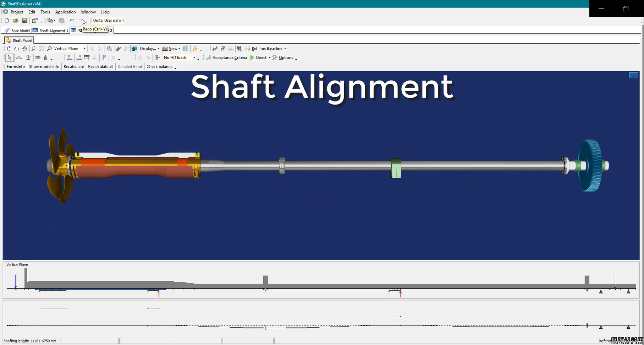This screenshot has width=644, height=345.
Task: Click the Vertical Plane label in the lower diagram
Action: tap(17, 265)
